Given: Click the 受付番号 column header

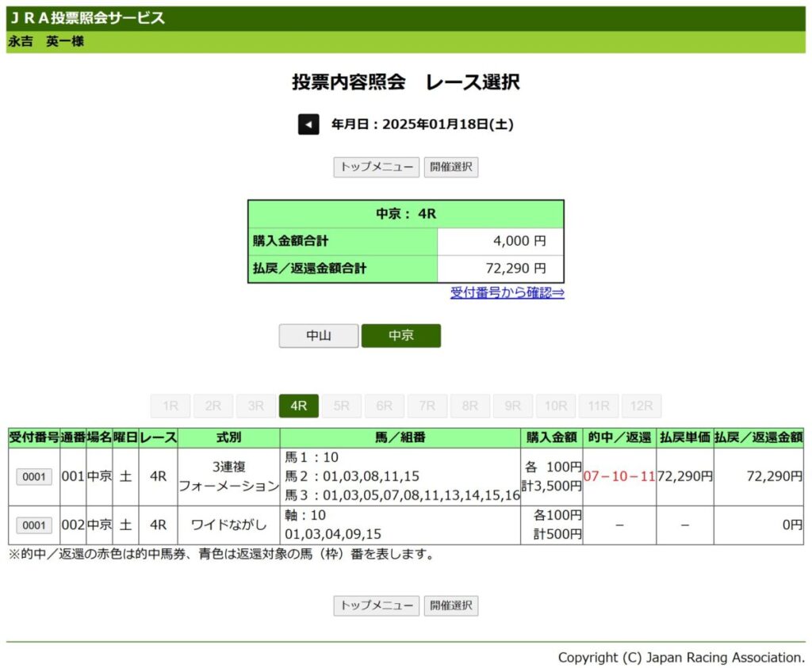Looking at the screenshot, I should [x=34, y=437].
